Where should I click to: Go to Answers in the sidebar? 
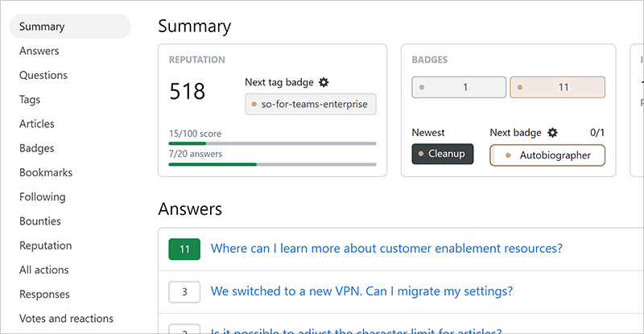39,51
